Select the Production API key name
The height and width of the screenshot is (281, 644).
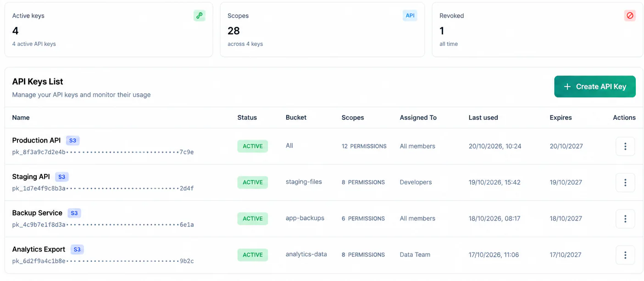36,140
